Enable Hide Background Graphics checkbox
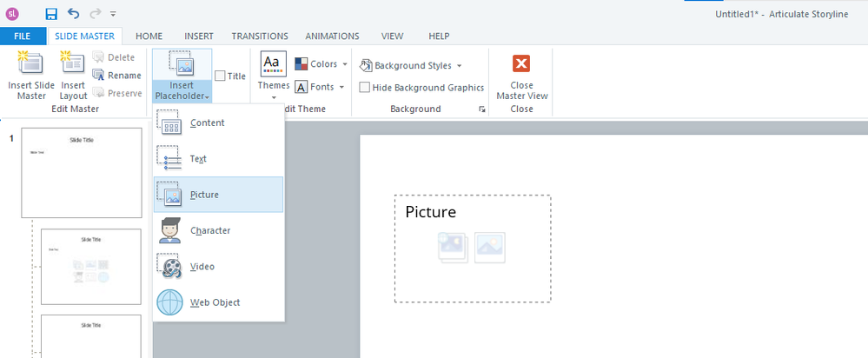The width and height of the screenshot is (868, 358). pyautogui.click(x=365, y=88)
